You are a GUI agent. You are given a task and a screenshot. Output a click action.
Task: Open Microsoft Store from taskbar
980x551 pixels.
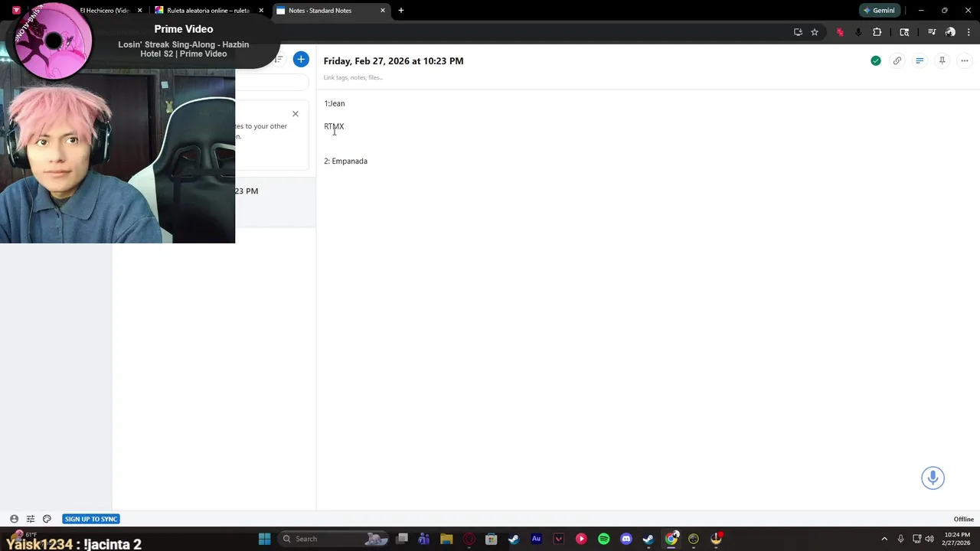491,539
